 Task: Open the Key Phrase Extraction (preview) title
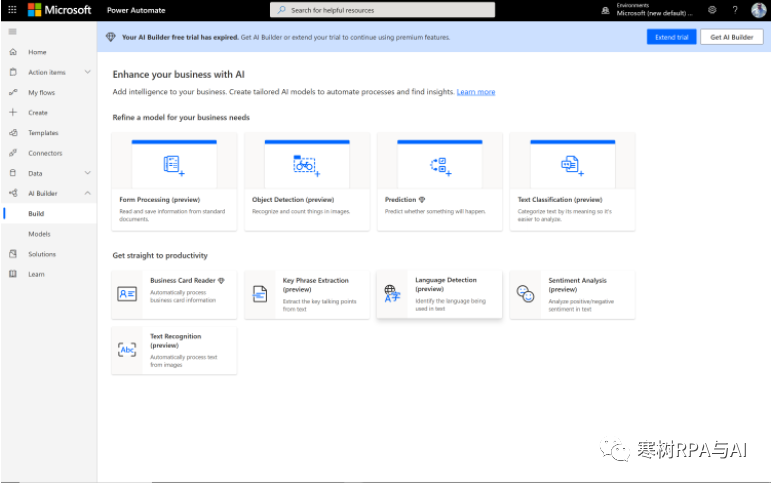tap(316, 285)
